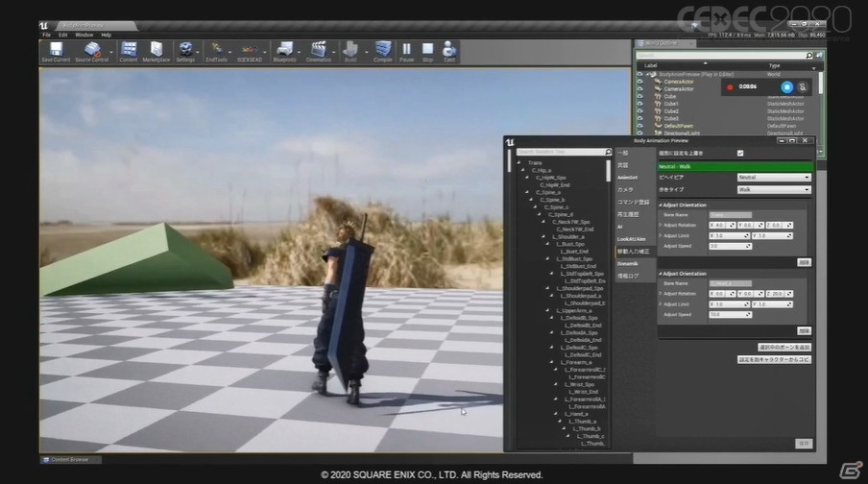Screen dimensions: 868x484
Task: Toggle the 個別に設定を上書き checkbox
Action: point(740,154)
